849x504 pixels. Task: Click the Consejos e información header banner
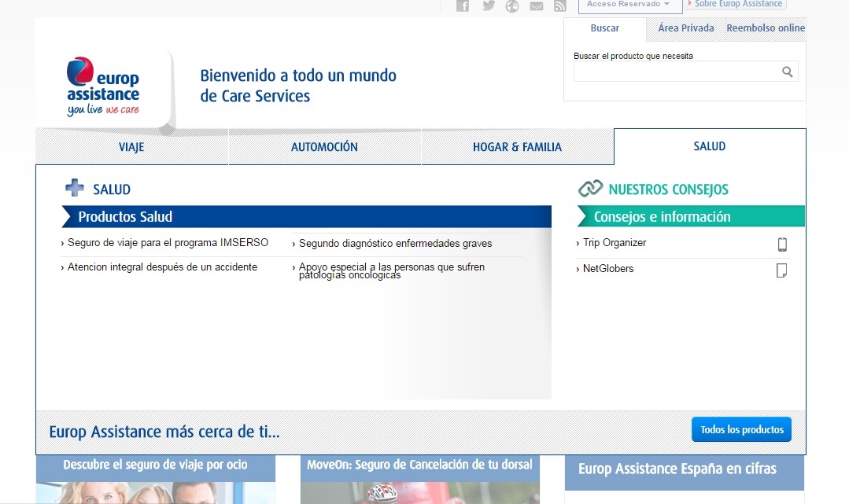pyautogui.click(x=691, y=216)
